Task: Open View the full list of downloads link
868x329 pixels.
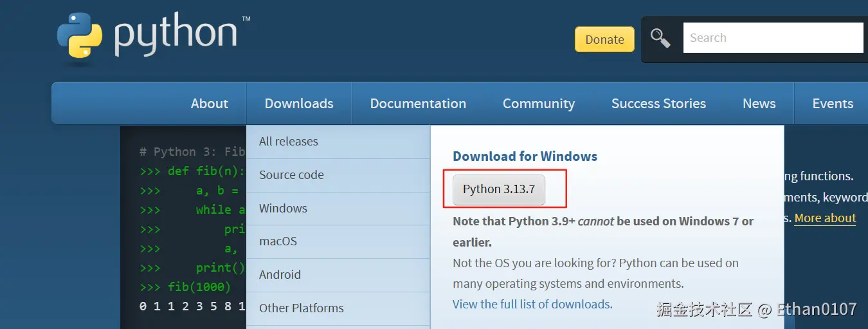Action: [531, 304]
